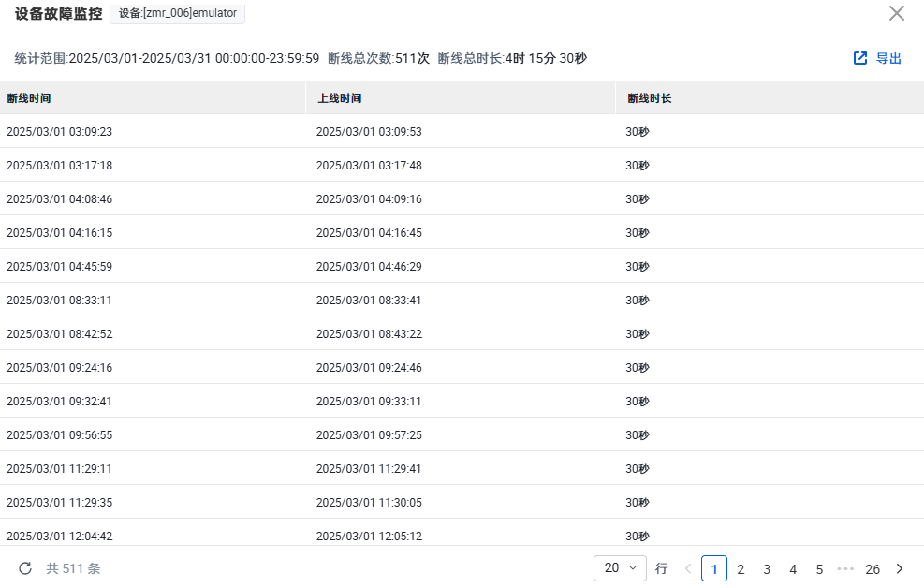This screenshot has width=924, height=588.
Task: Click the device tag [zmr_006]emulator
Action: (x=177, y=13)
